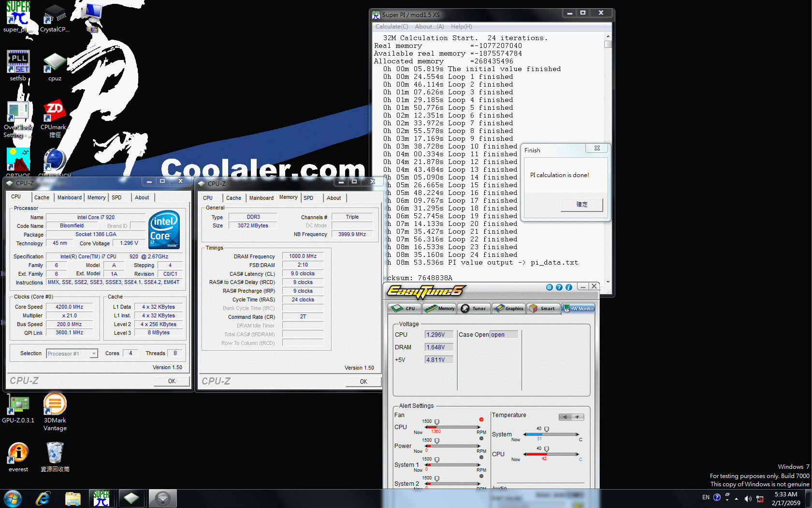Launch the cpuz desktop shortcut
The image size is (812, 508).
(55, 66)
